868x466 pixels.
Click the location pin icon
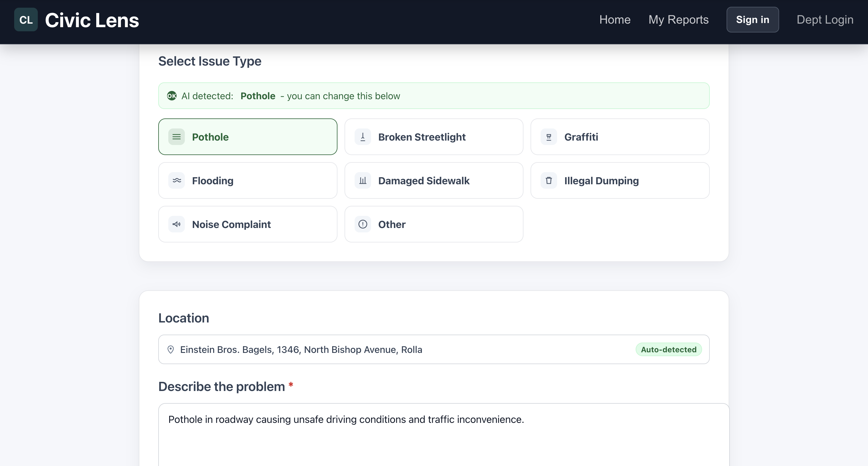point(171,349)
